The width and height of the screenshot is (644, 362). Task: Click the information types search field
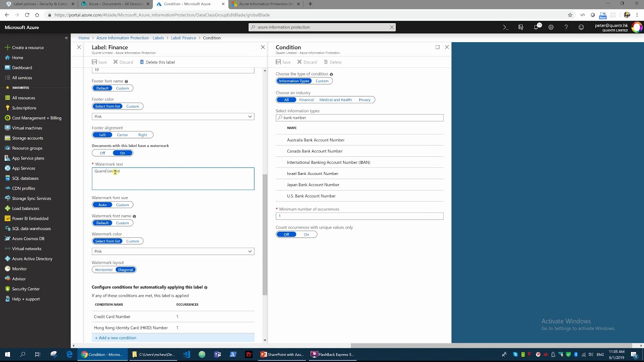[x=360, y=118]
